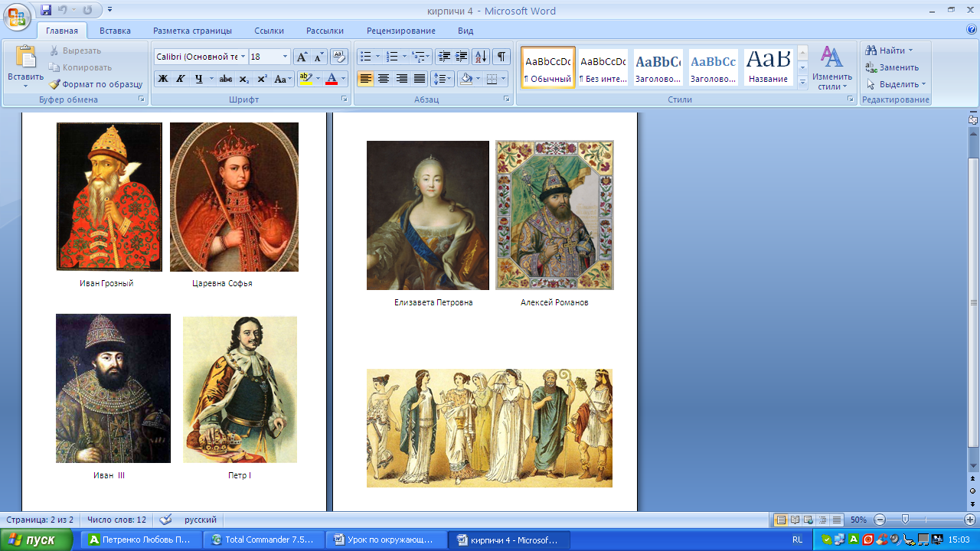This screenshot has height=551, width=980.
Task: Click Copy (Копировать) button
Action: (80, 67)
